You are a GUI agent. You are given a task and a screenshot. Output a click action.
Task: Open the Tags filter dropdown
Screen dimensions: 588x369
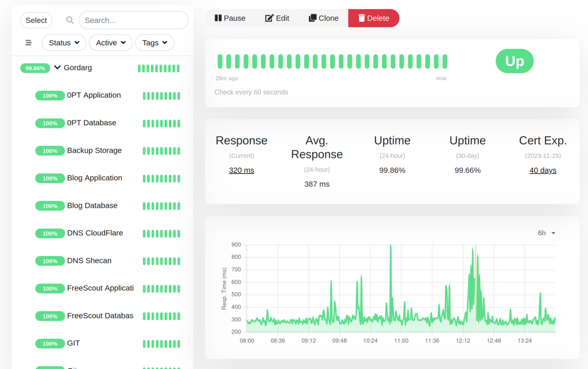(x=154, y=42)
